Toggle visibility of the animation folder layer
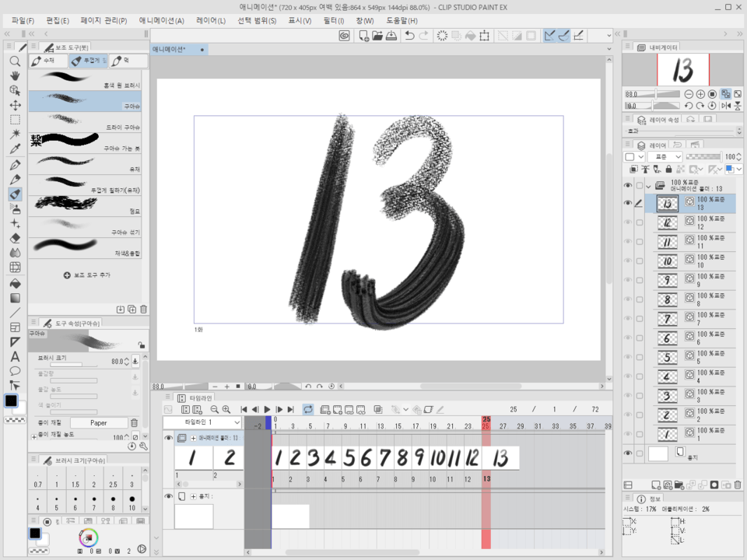Image resolution: width=747 pixels, height=560 pixels. point(628,185)
